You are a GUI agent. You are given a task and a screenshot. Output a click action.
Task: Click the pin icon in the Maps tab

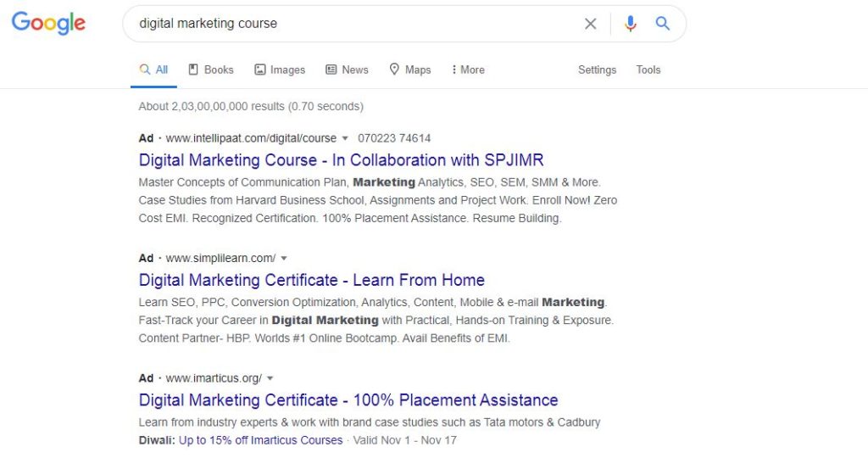pyautogui.click(x=394, y=70)
